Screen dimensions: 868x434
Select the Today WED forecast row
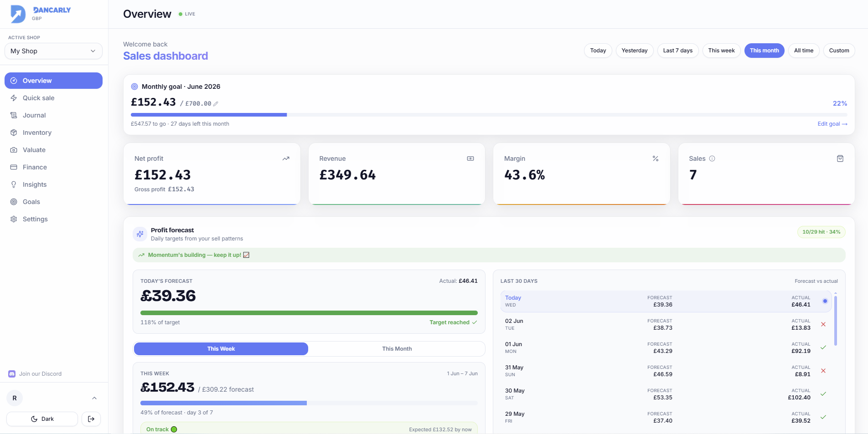click(x=666, y=301)
